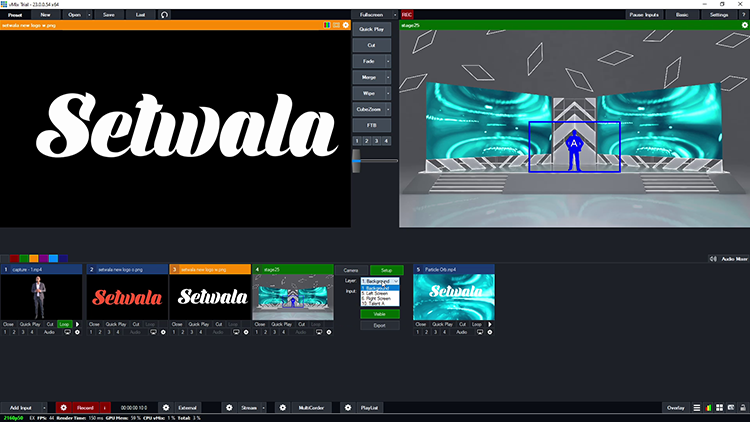Click the refresh icon next to Last
750x422 pixels.
tap(164, 15)
